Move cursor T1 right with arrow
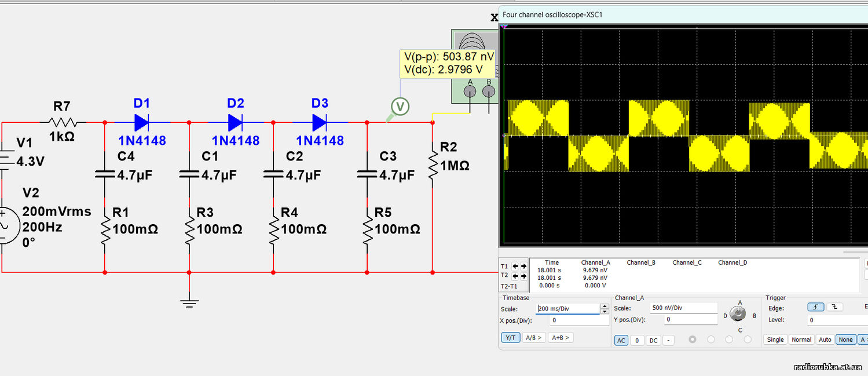The width and height of the screenshot is (868, 376). [523, 266]
